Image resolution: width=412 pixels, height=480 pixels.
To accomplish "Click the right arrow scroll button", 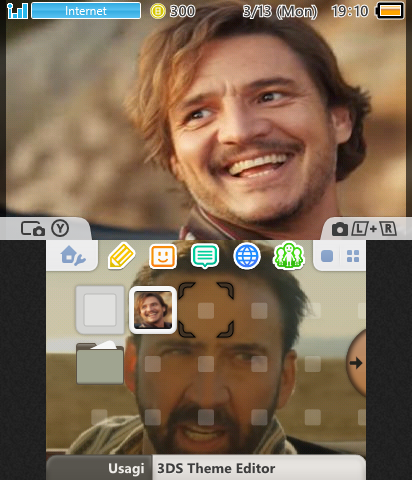I will click(x=356, y=363).
